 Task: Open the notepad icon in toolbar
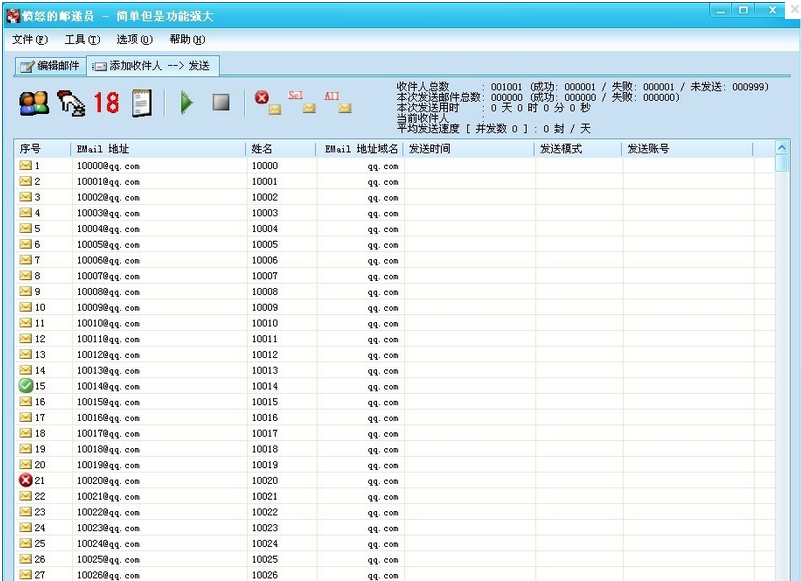142,102
